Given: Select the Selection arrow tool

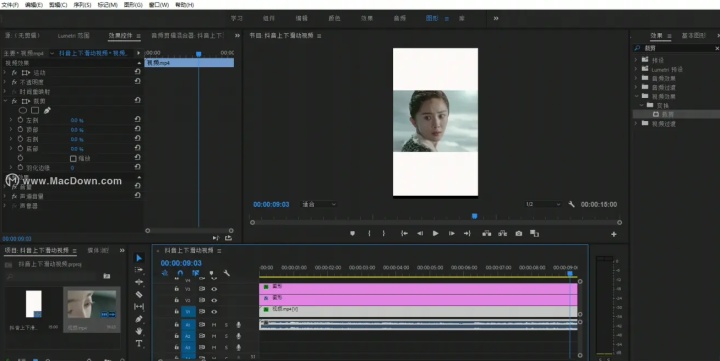Looking at the screenshot, I should tap(139, 258).
